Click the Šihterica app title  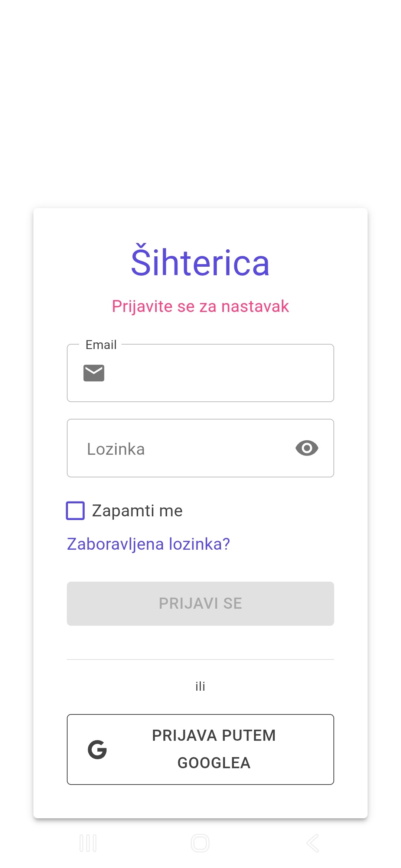(x=200, y=262)
